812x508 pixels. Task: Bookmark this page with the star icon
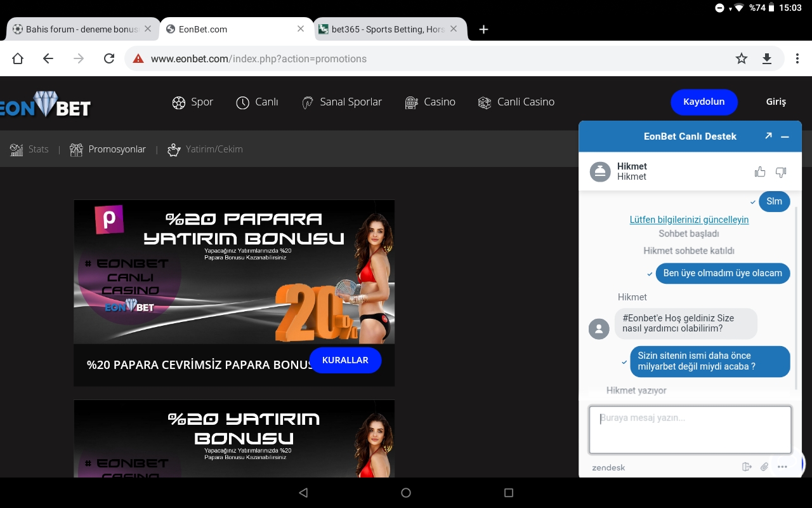click(x=742, y=58)
